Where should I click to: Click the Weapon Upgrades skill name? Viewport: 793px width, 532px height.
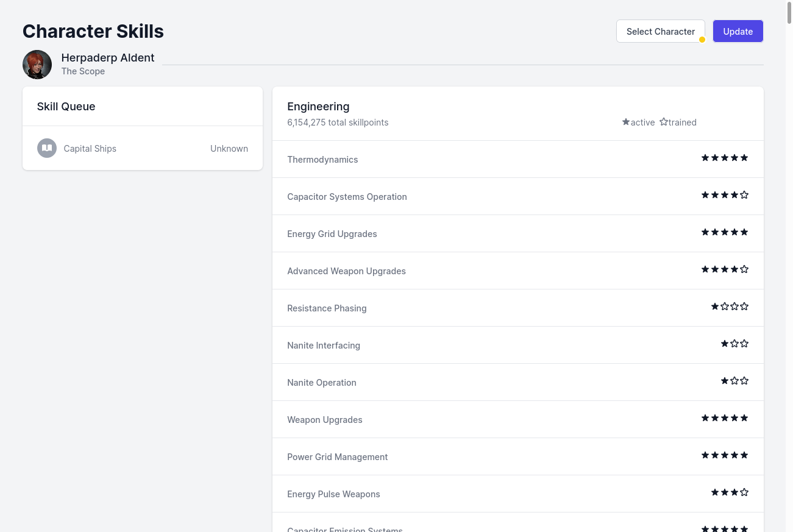tap(325, 420)
